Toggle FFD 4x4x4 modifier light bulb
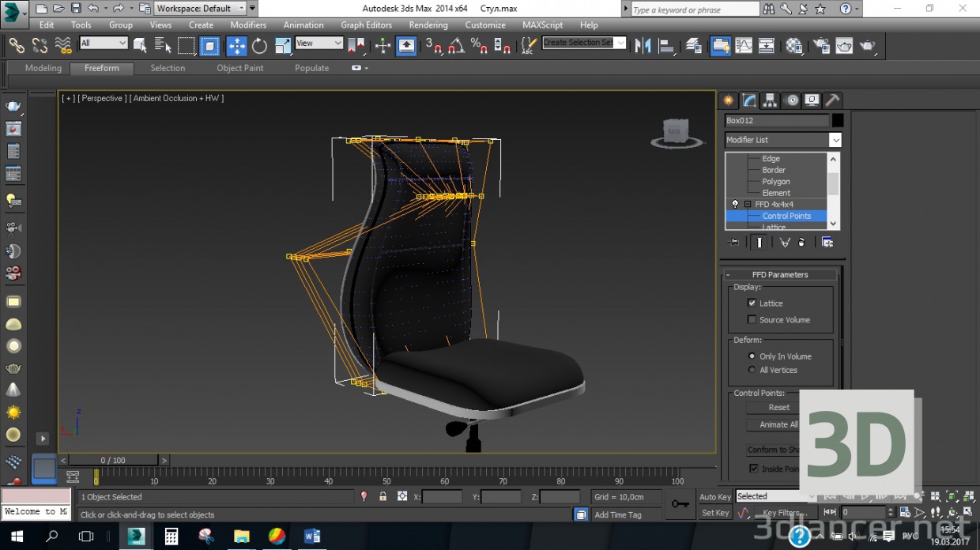 point(735,204)
